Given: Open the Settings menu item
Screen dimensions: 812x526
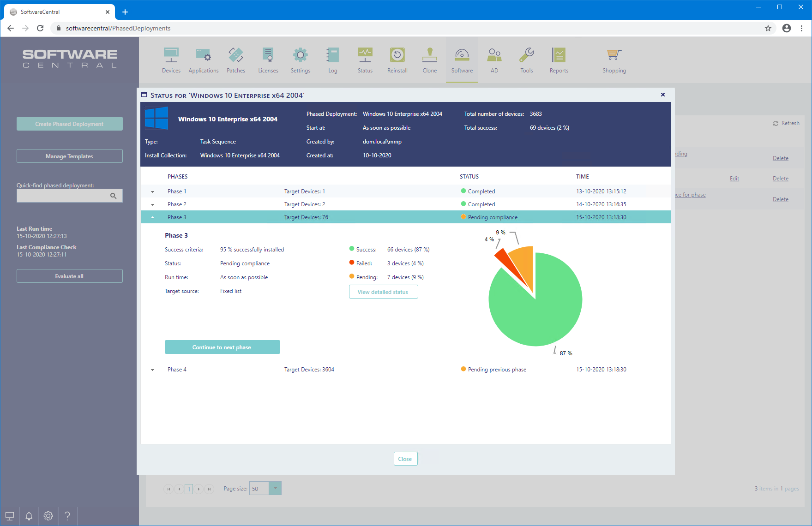Looking at the screenshot, I should [x=300, y=60].
